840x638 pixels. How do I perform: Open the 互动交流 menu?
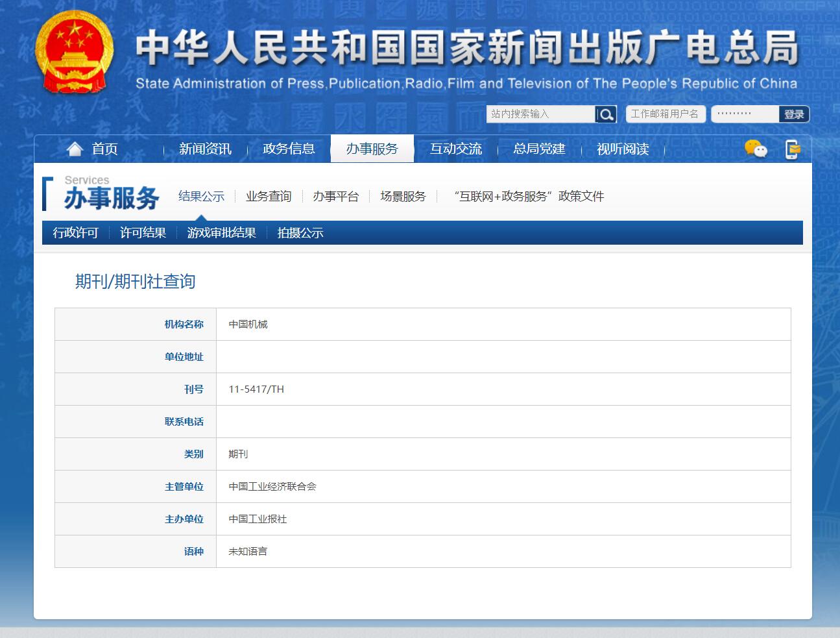point(456,149)
